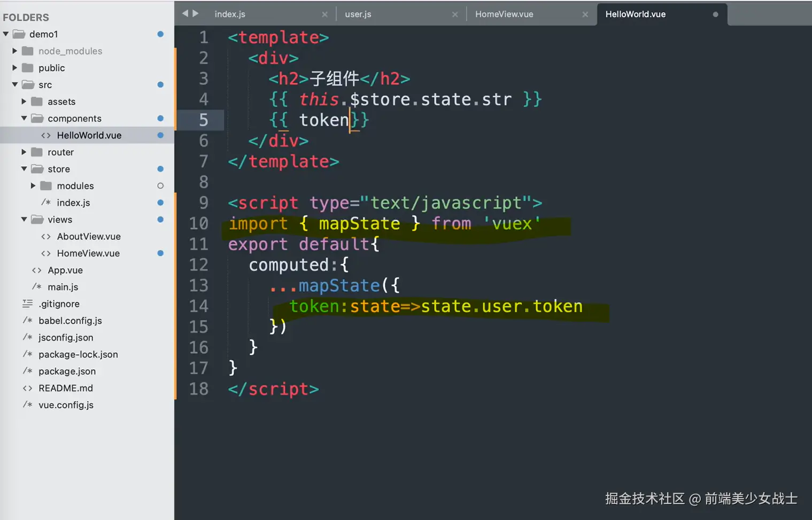Click the store folder icon
812x520 pixels.
pyautogui.click(x=37, y=169)
